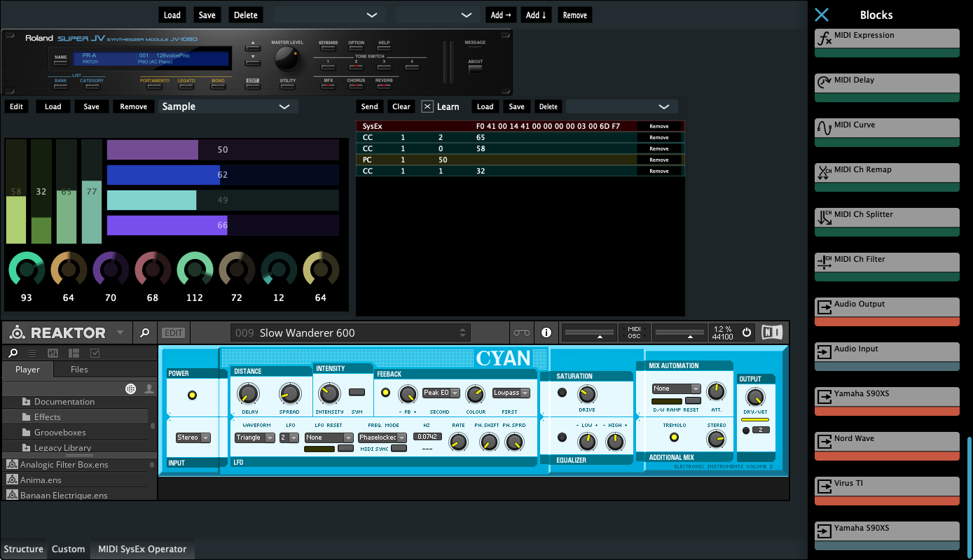Remove the SysEx message row
973x560 pixels.
(659, 127)
